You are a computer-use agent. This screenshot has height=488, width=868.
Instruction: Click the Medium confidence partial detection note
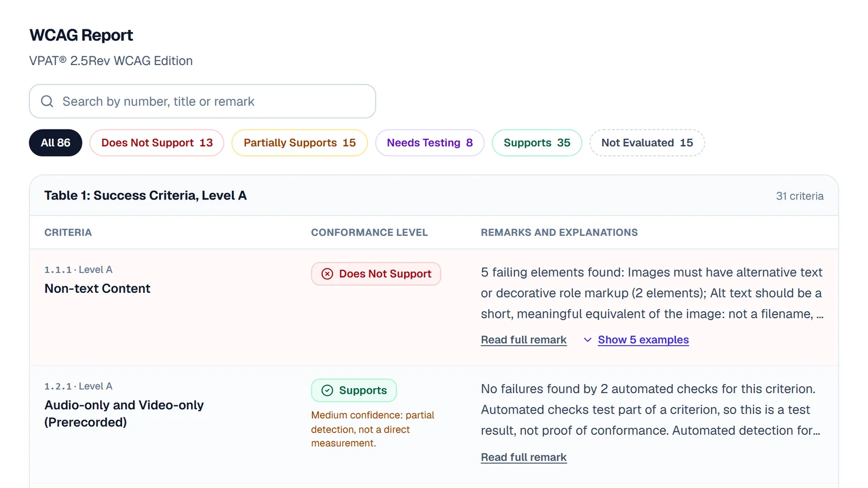pos(373,429)
